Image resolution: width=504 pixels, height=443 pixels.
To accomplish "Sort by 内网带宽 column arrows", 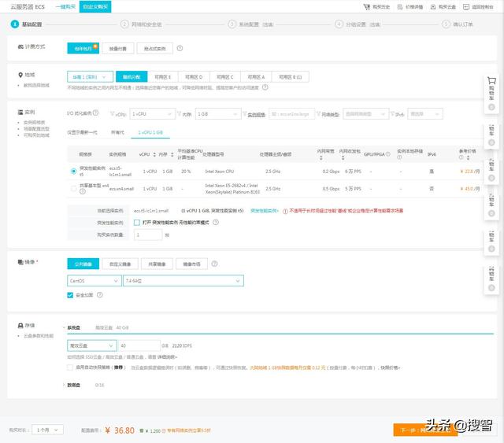I will [321, 158].
